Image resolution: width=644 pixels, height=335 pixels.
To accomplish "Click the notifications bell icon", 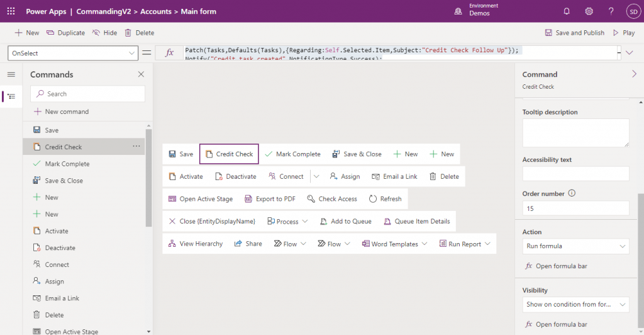I will pos(567,11).
